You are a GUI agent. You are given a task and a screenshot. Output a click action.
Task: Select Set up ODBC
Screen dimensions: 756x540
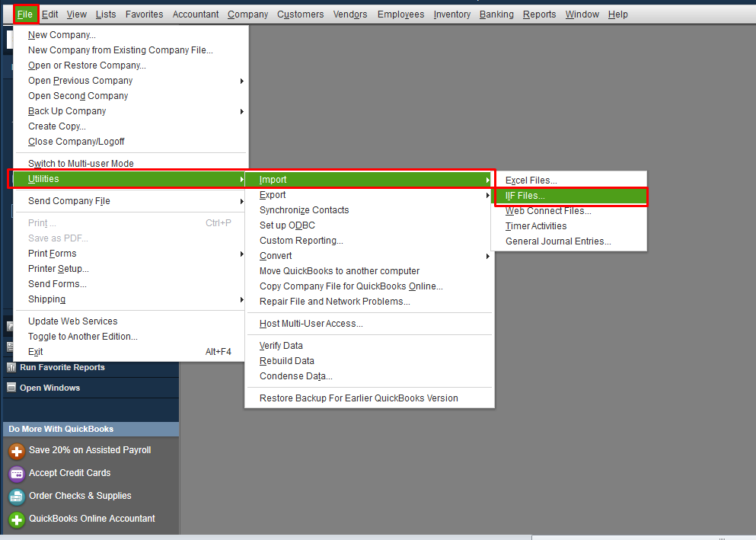369,225
